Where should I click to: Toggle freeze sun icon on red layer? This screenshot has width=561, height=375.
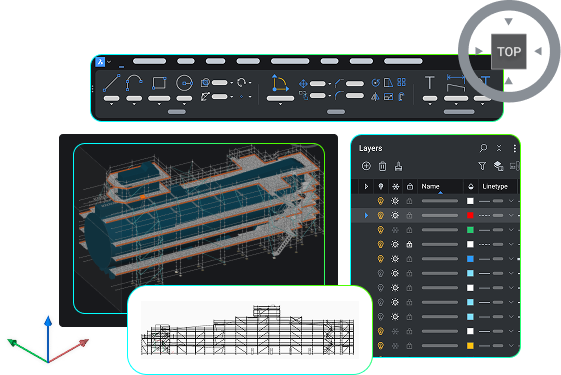click(x=395, y=215)
